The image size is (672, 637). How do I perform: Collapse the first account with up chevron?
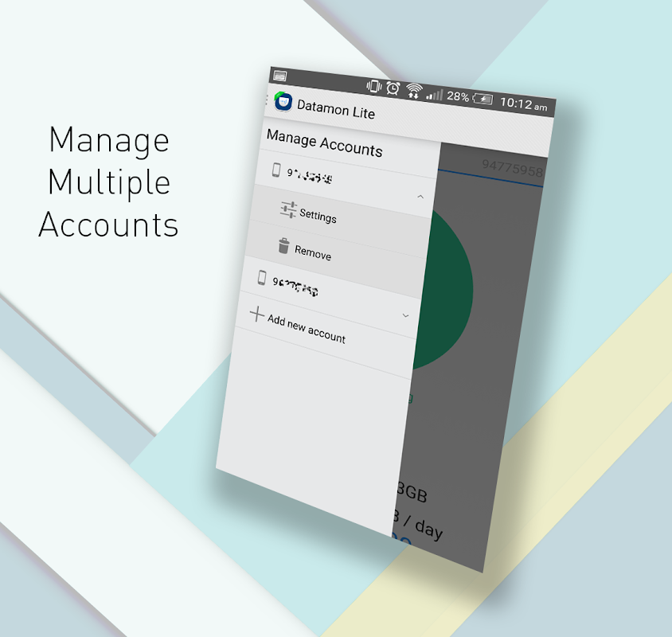(x=420, y=197)
